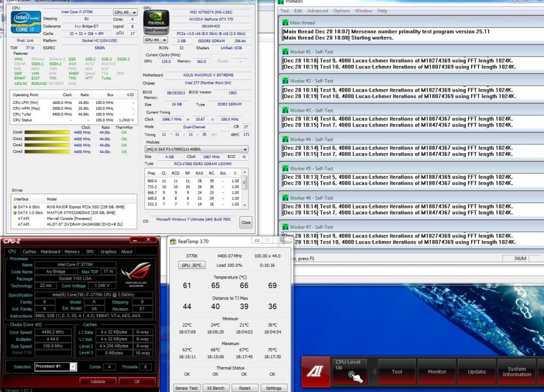Click the RealTemp title bar icon

point(173,242)
